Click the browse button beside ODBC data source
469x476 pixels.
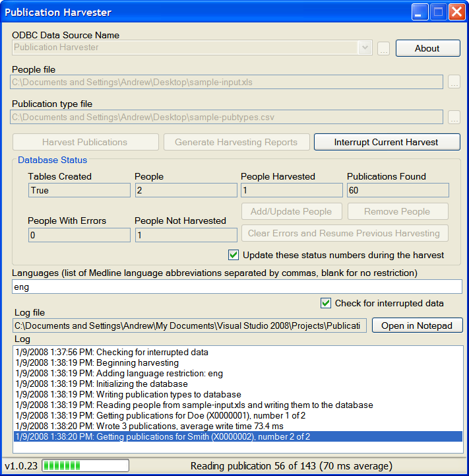[383, 48]
